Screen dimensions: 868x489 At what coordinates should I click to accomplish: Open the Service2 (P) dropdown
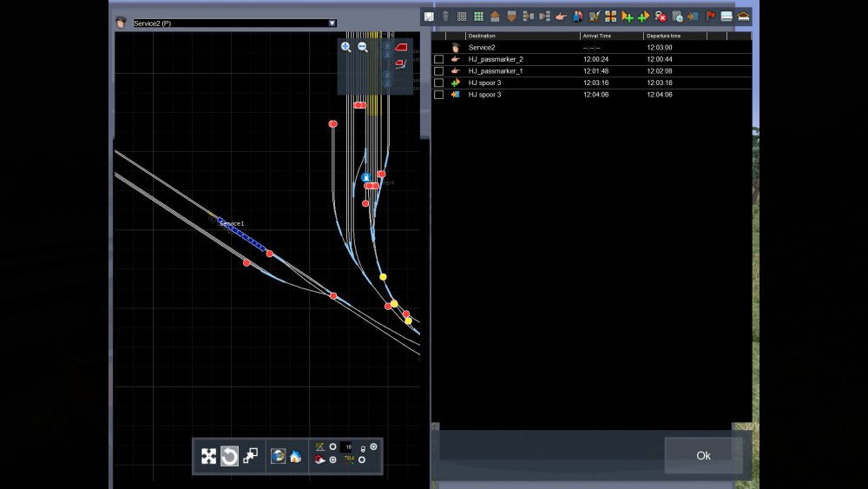[332, 23]
